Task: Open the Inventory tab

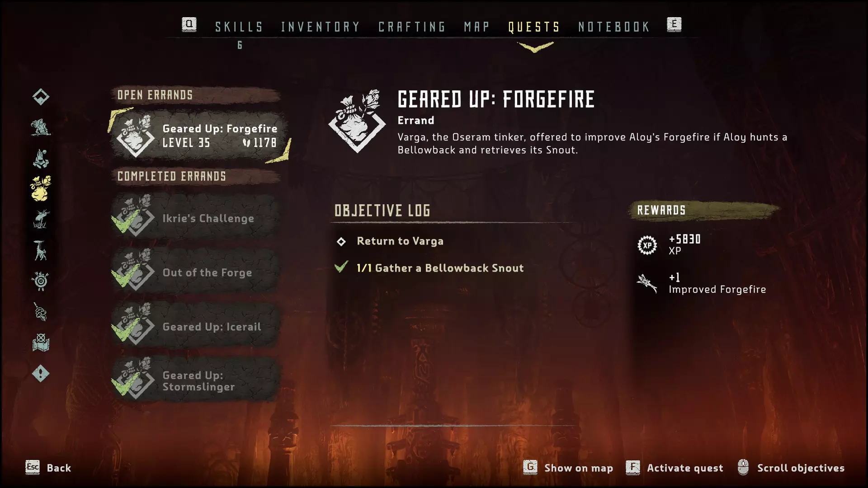Action: pos(321,27)
